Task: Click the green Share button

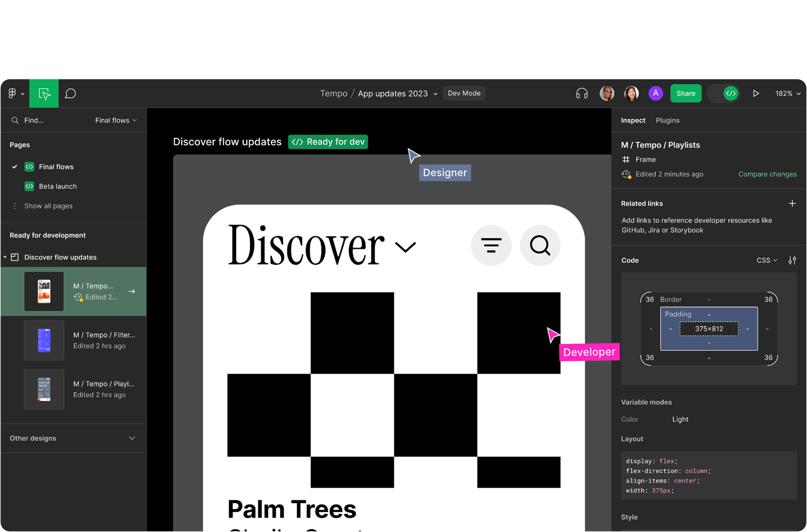Action: coord(686,93)
